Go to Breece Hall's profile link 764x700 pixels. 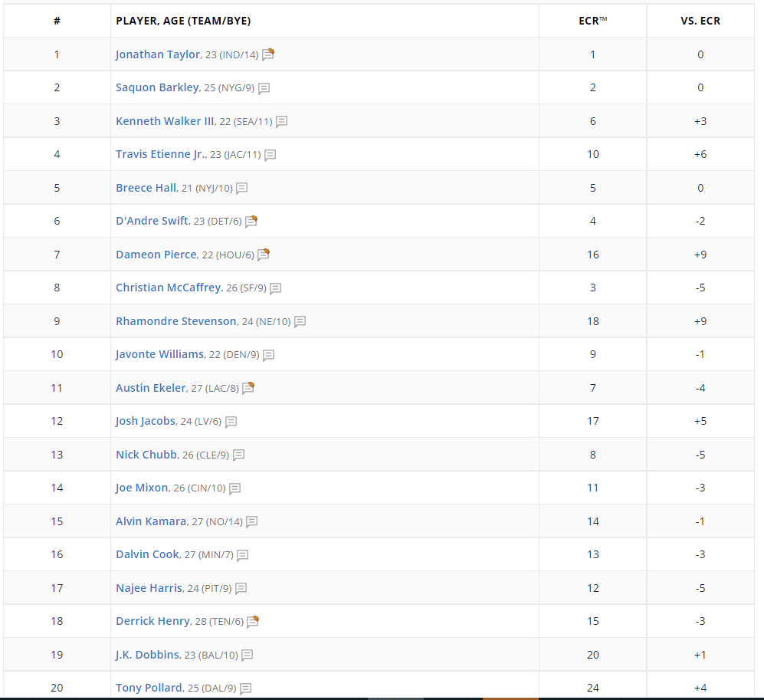[x=146, y=188]
